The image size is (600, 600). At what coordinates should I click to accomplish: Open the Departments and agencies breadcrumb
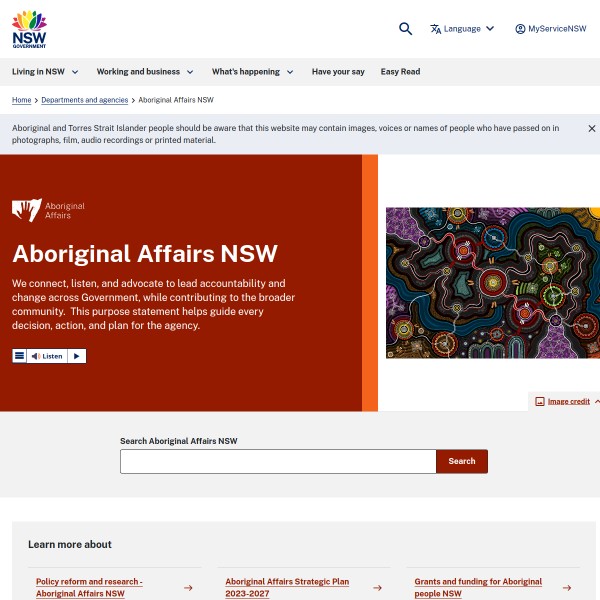(85, 100)
